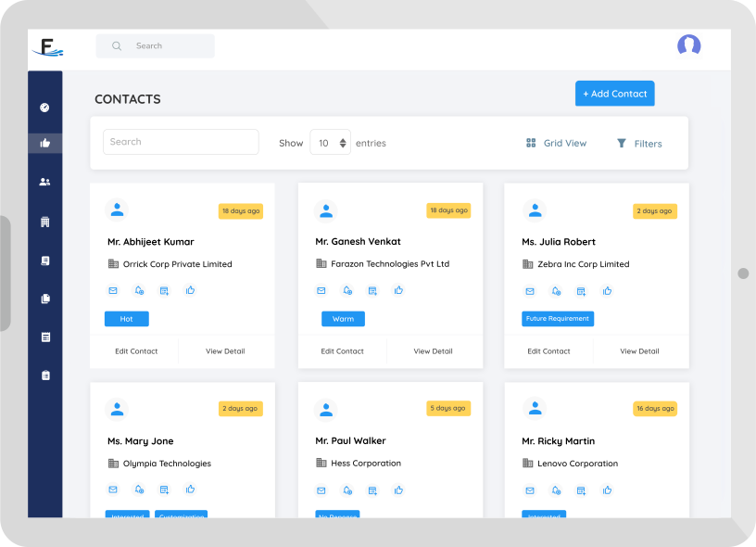Click thumbs-up icon on Abhijeet Kumar card

pos(191,290)
